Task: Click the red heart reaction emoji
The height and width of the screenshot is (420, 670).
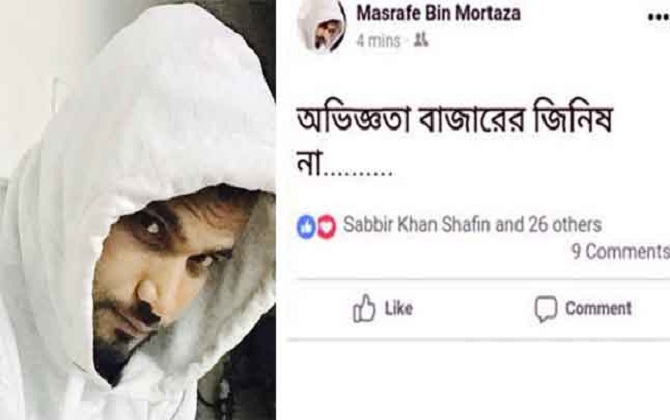Action: click(326, 227)
